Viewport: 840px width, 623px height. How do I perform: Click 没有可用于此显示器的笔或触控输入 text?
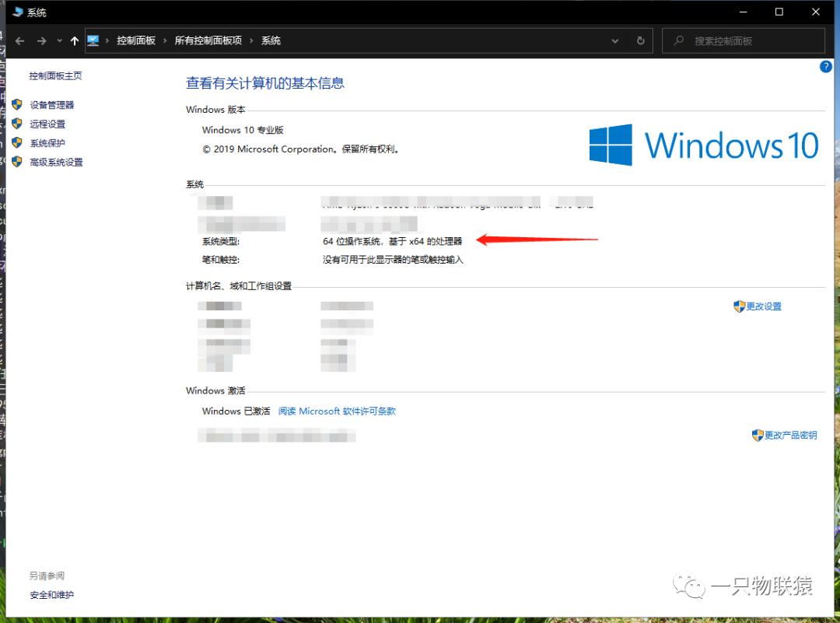tap(393, 260)
